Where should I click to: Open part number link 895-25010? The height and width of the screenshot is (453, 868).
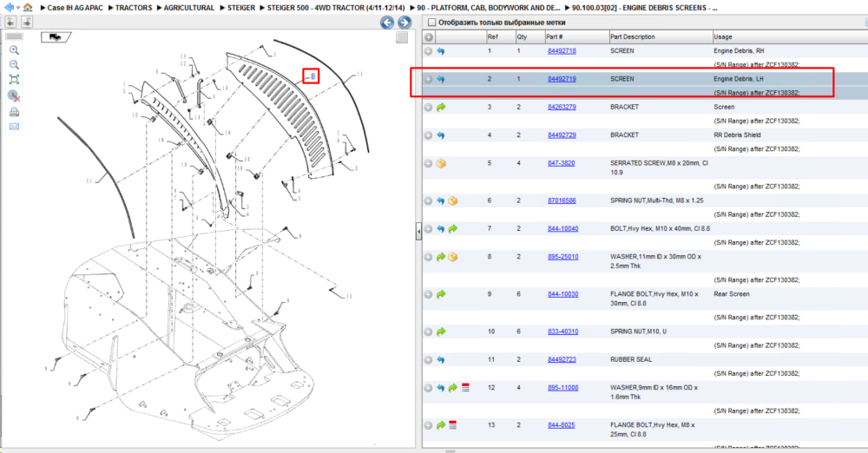(x=563, y=257)
